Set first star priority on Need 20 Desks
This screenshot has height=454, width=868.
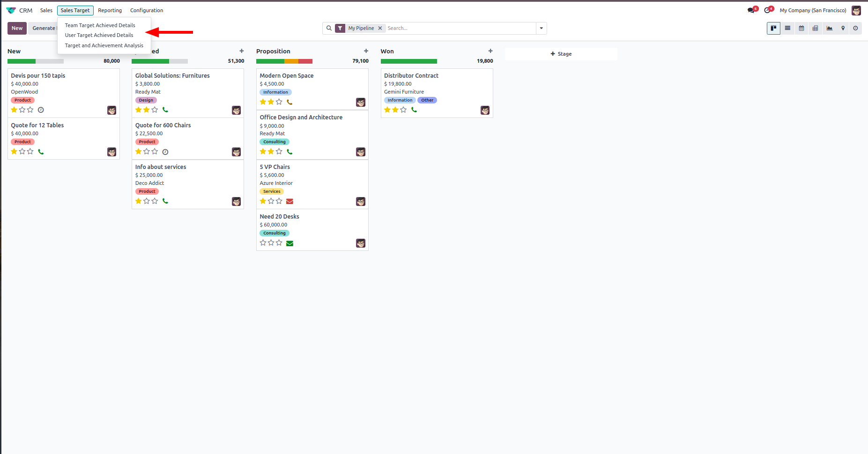pyautogui.click(x=263, y=243)
